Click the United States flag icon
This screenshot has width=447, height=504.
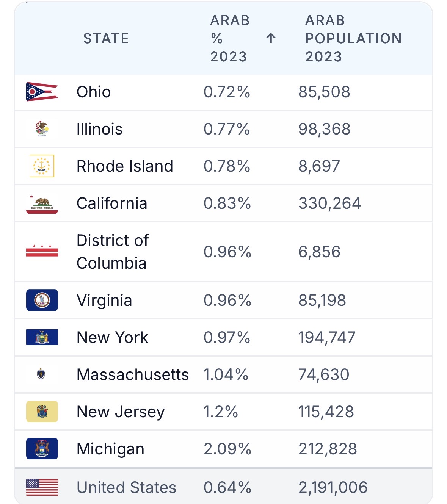pos(42,487)
